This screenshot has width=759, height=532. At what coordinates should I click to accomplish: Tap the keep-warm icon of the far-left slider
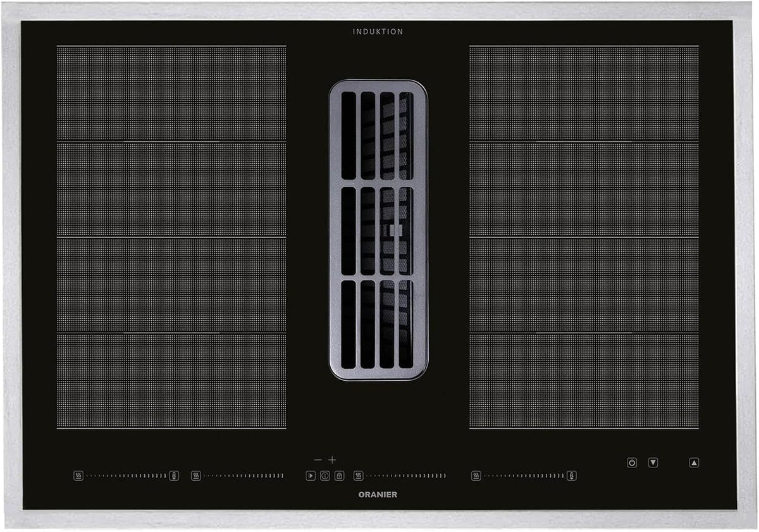click(78, 476)
